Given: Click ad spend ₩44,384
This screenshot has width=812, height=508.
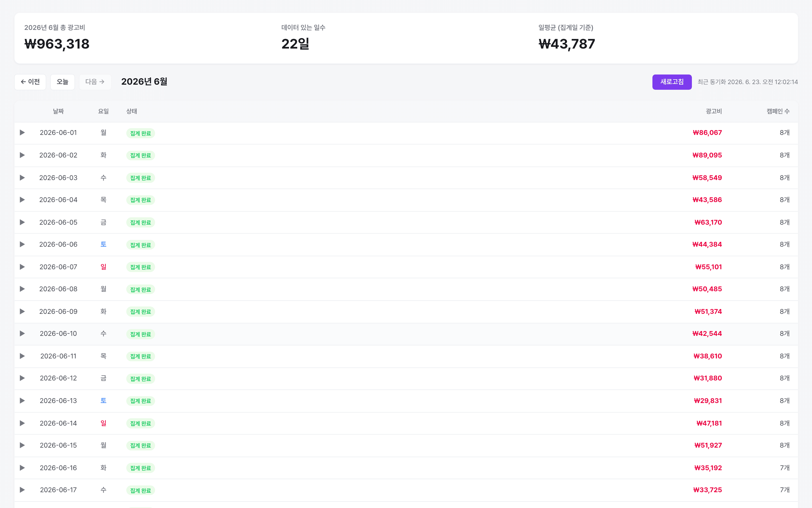Looking at the screenshot, I should (x=707, y=245).
